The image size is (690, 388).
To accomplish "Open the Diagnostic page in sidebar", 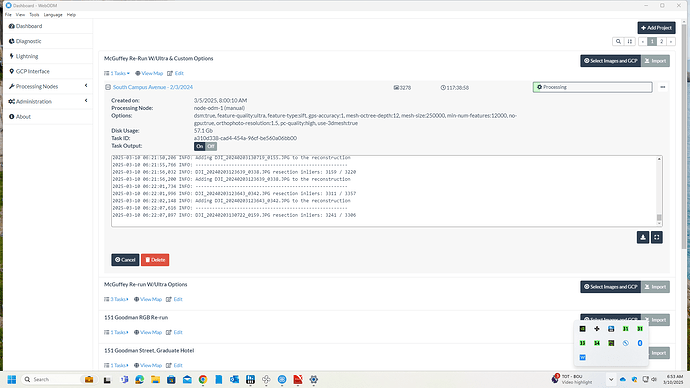I will [25, 41].
